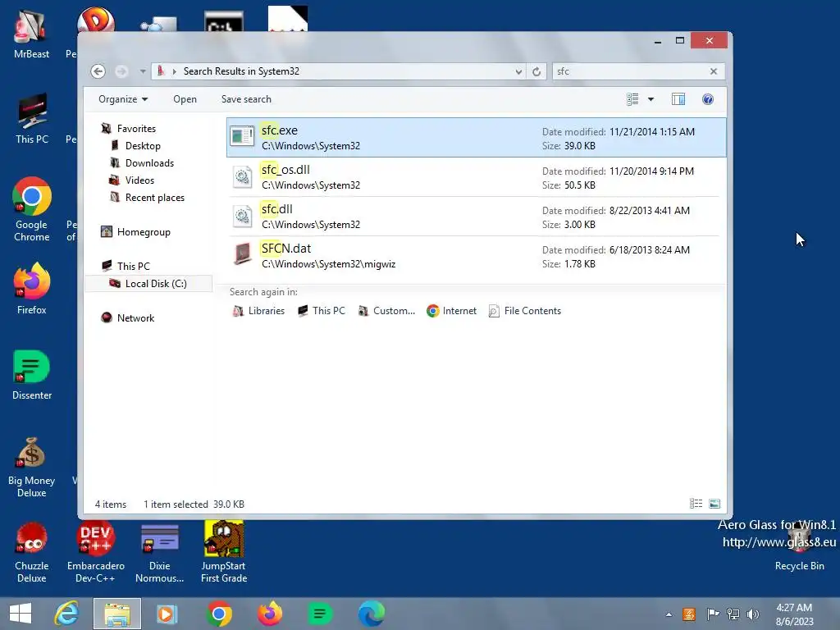Open the Windows Start button
Image resolution: width=840 pixels, height=630 pixels.
click(21, 614)
